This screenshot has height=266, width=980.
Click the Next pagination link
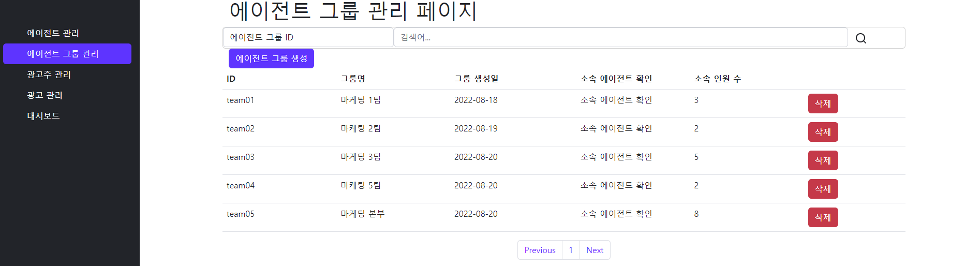point(595,250)
